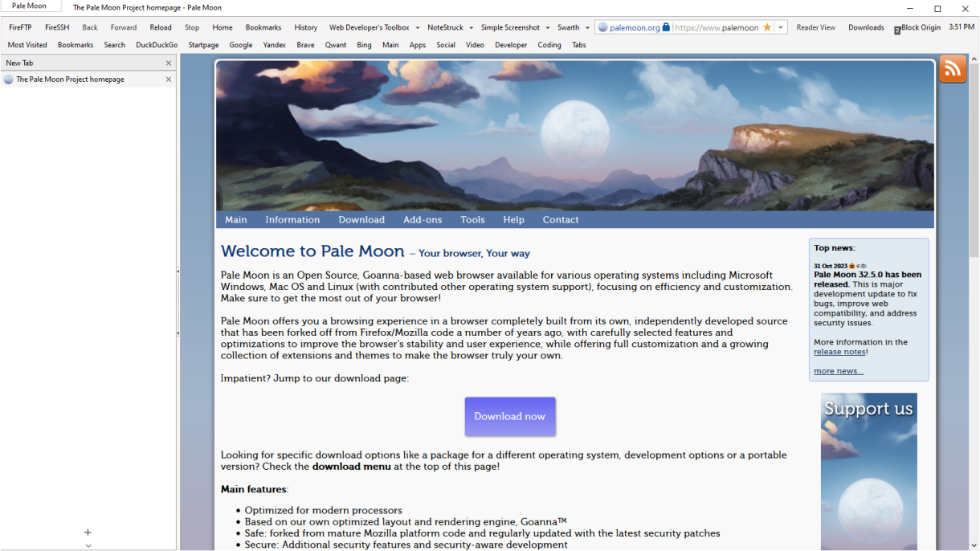
Task: Go Forward in the navigation toolbar
Action: pos(124,27)
